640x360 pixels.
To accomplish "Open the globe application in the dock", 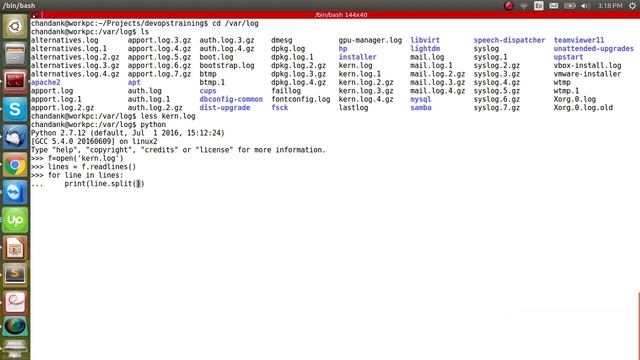I will pos(15,327).
